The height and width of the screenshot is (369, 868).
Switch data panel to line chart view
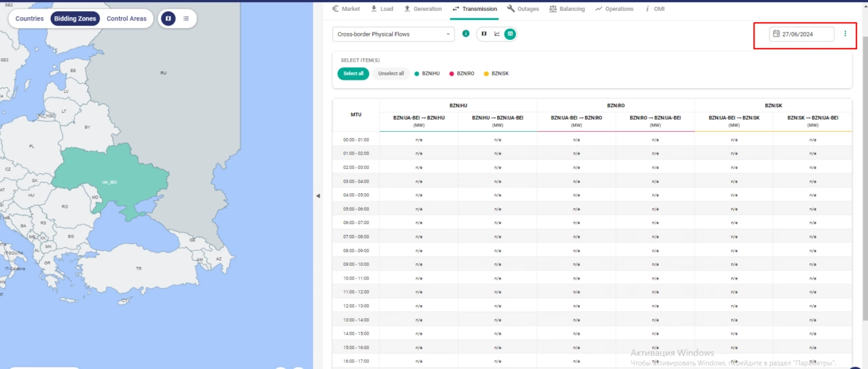[x=497, y=34]
